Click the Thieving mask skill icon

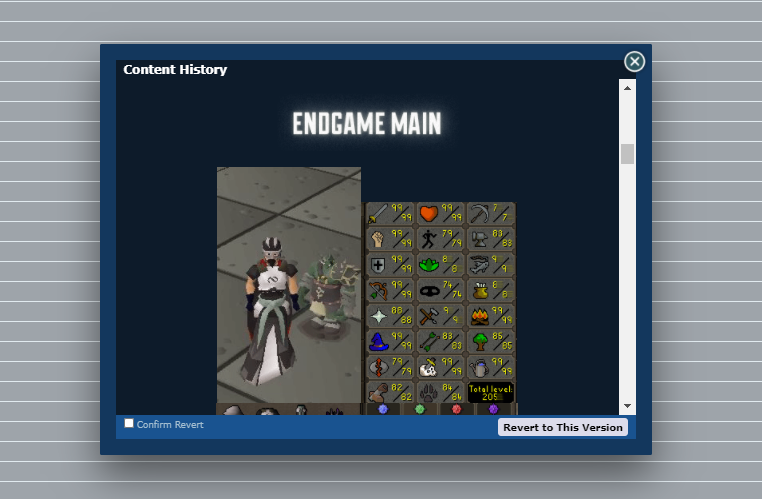(x=429, y=291)
